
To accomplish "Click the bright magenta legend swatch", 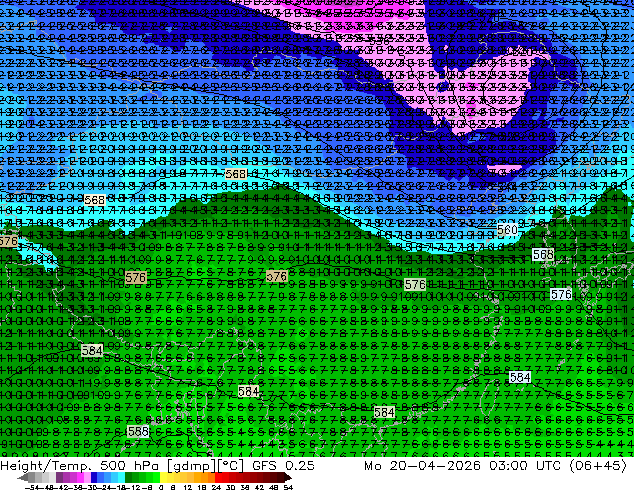I will pyautogui.click(x=80, y=477).
